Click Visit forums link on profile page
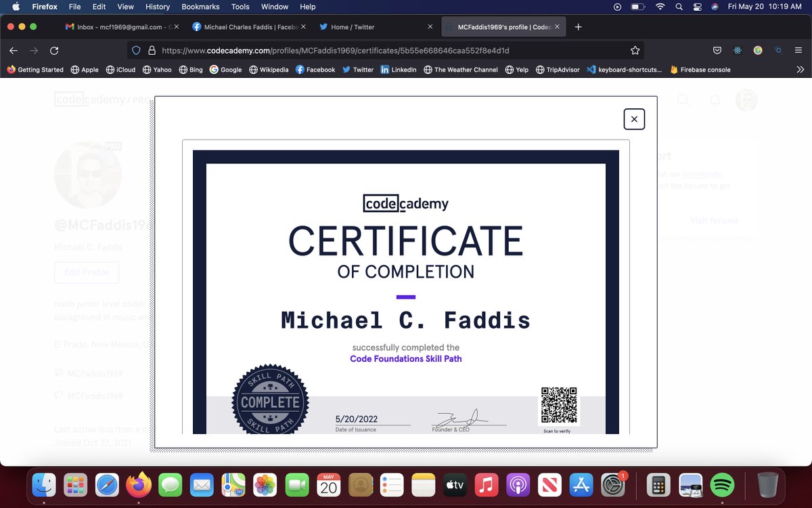Viewport: 812px width, 508px height. click(x=714, y=221)
